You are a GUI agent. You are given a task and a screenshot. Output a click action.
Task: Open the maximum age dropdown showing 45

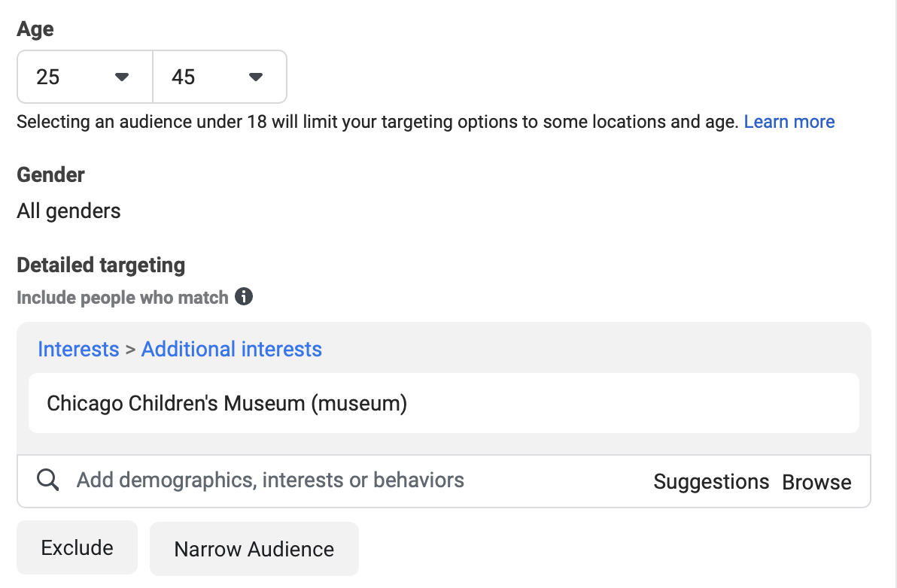coord(220,77)
